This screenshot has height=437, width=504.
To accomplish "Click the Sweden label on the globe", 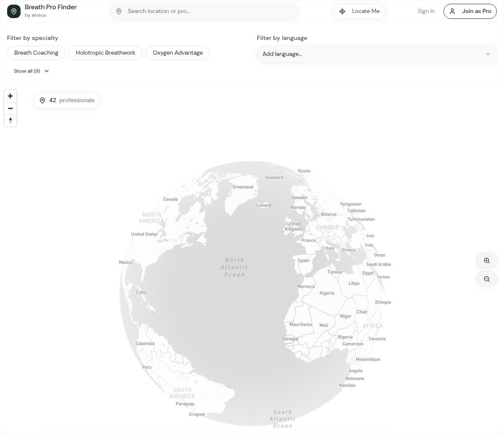I will [x=299, y=197].
